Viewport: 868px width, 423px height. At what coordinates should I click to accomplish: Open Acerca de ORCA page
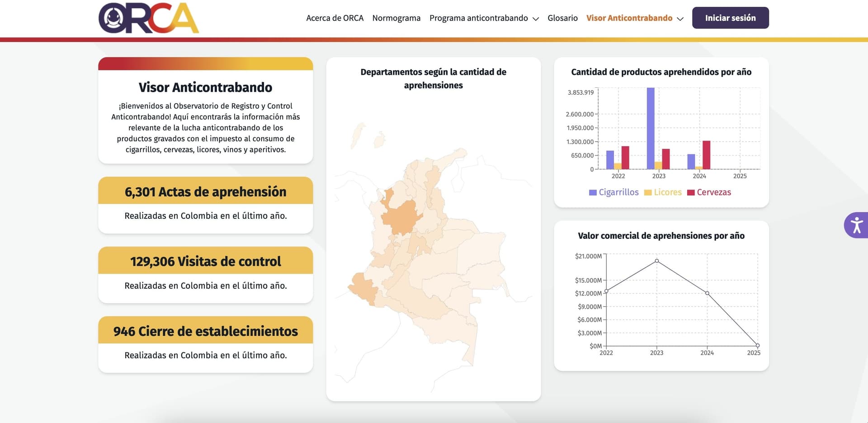tap(335, 18)
